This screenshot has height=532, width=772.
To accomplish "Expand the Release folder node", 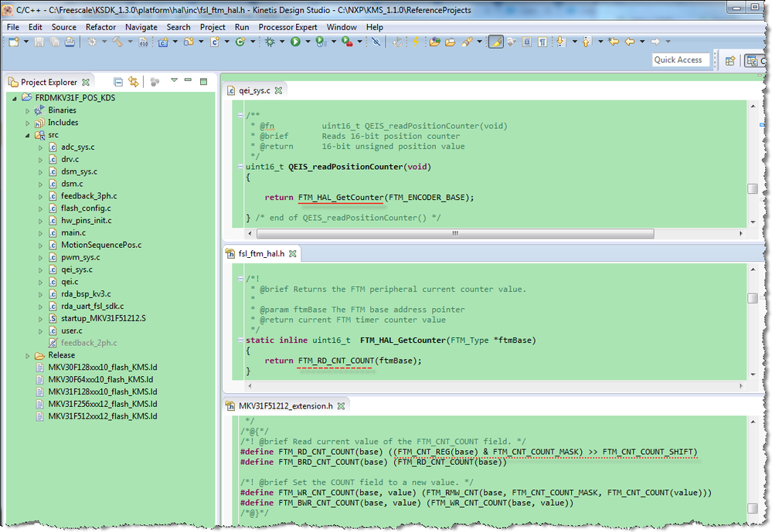I will pyautogui.click(x=28, y=356).
